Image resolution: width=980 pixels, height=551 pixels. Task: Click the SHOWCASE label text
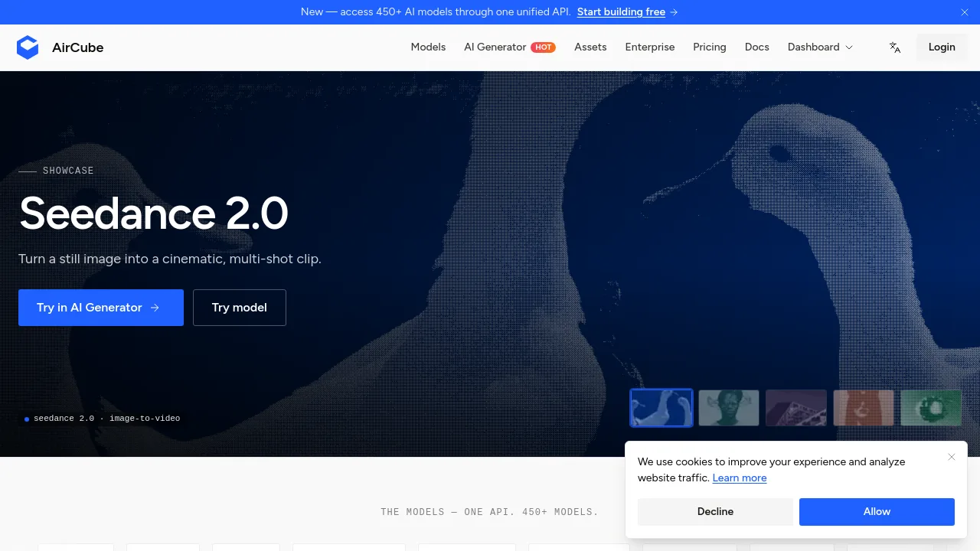pos(68,171)
